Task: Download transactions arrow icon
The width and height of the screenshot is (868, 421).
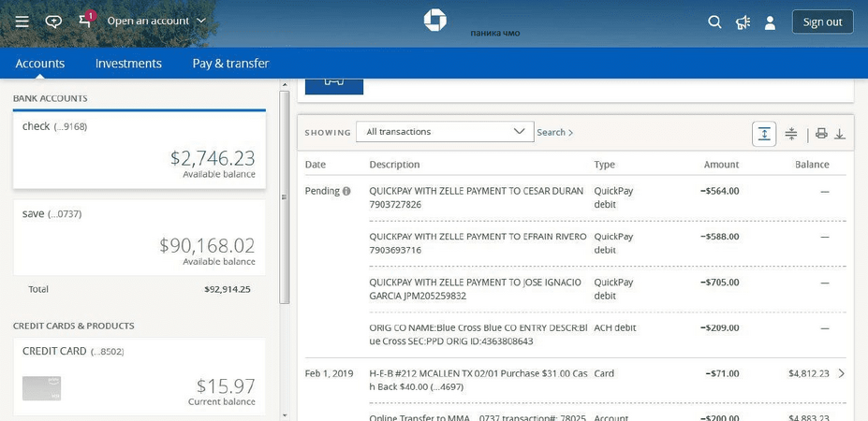Action: tap(840, 134)
